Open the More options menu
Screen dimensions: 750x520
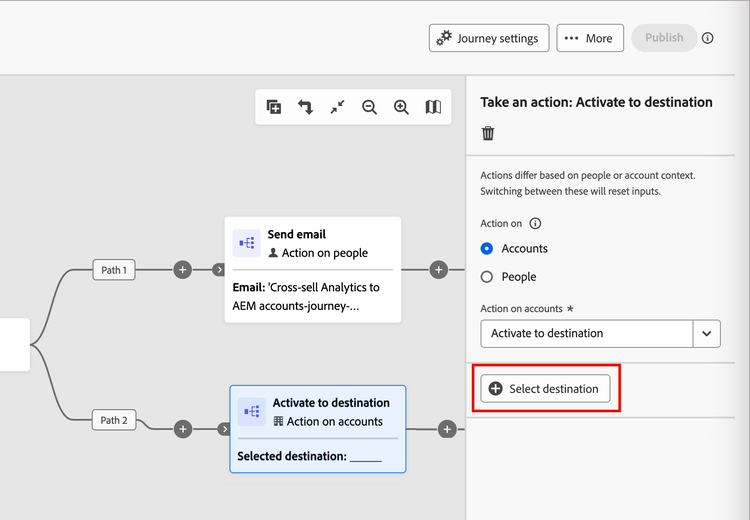588,38
